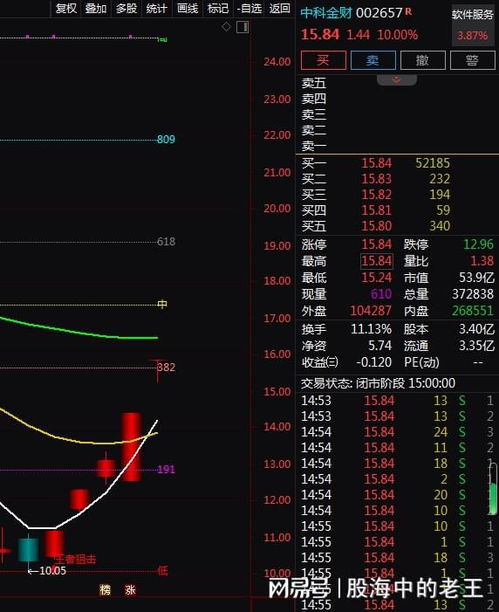Select 买三 price 15.82

click(376, 194)
